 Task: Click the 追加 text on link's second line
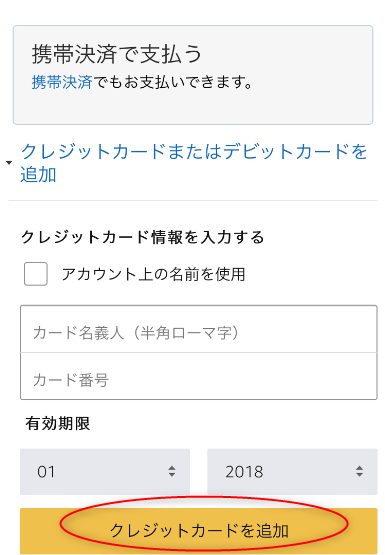(38, 174)
